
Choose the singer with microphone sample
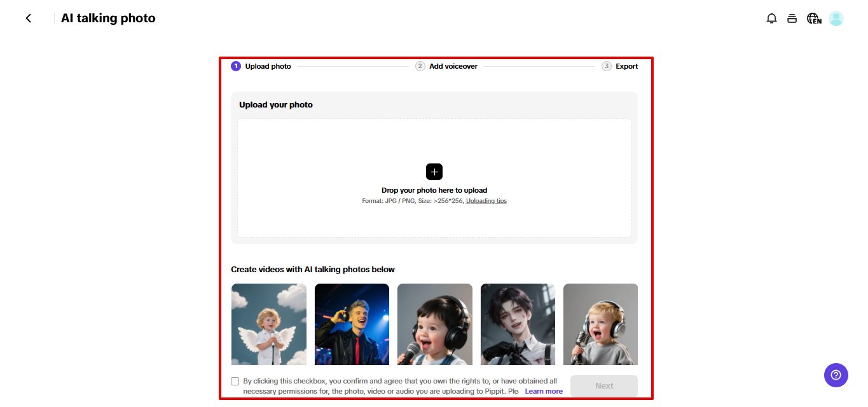pos(352,324)
